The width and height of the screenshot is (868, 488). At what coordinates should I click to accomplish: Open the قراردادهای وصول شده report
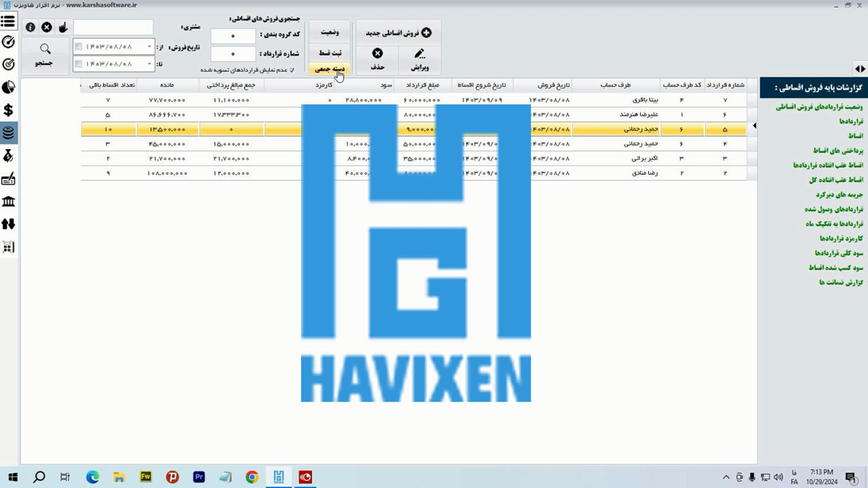click(x=834, y=209)
